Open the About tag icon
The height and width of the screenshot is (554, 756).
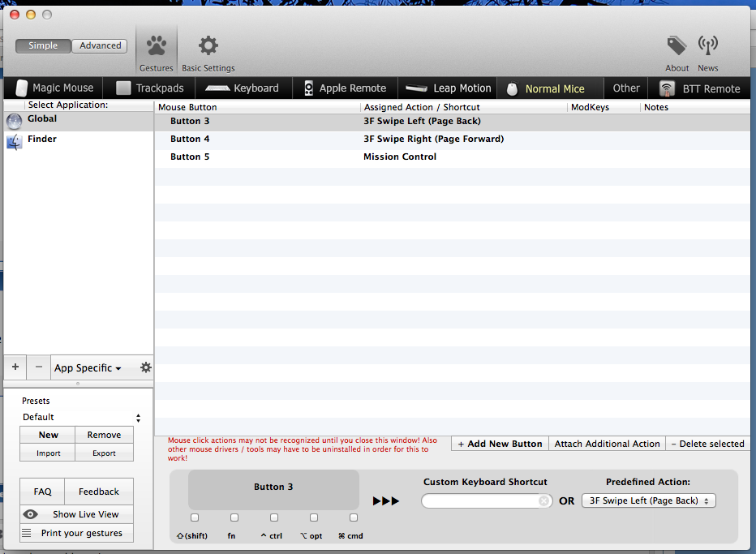pyautogui.click(x=677, y=45)
